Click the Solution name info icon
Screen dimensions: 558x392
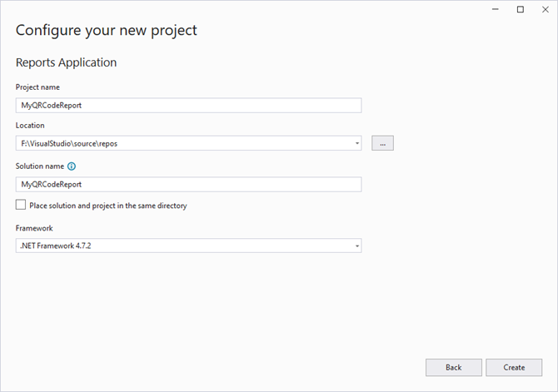coord(72,166)
